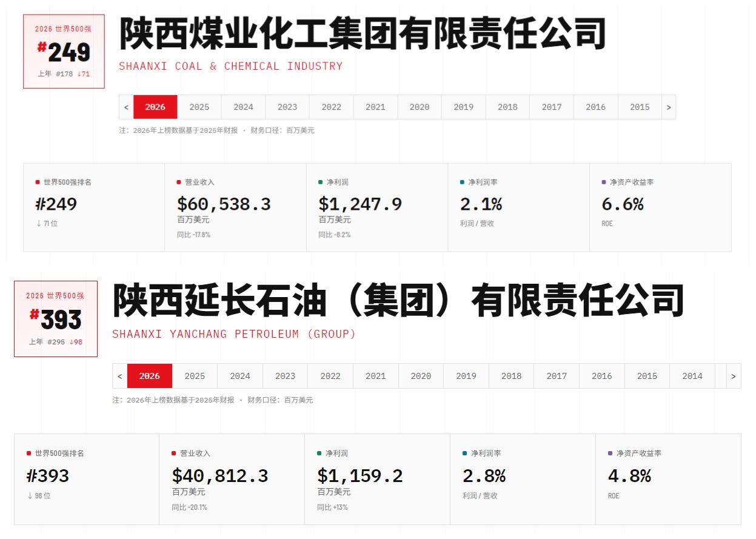Click previous-years arrow in Shaanxi Coal year bar

pyautogui.click(x=126, y=107)
